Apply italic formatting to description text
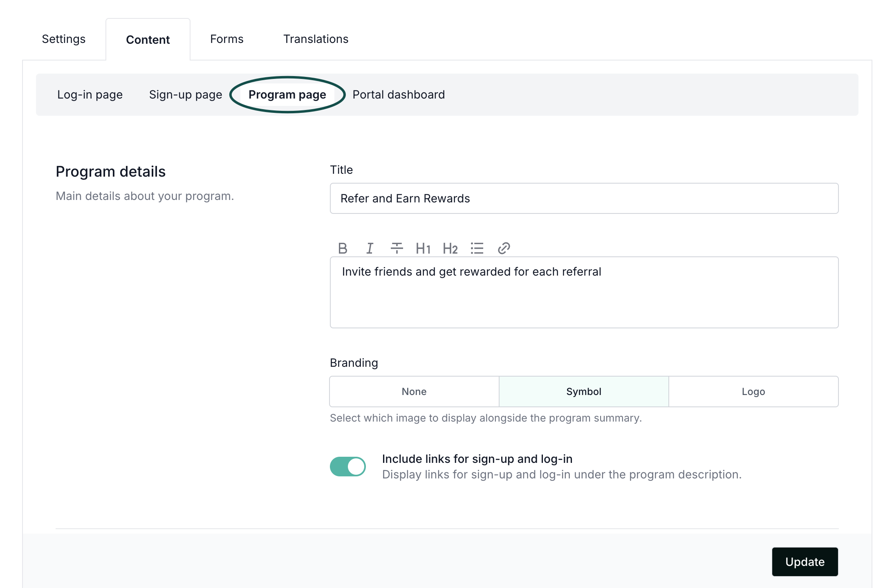 (x=370, y=248)
